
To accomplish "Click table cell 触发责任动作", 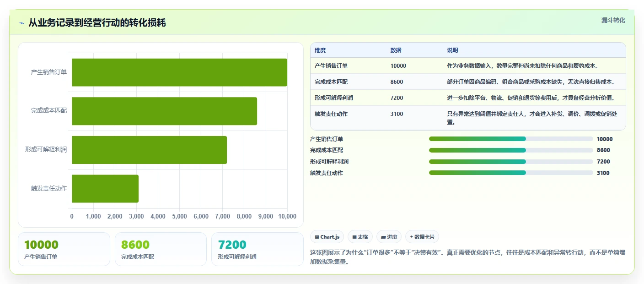I will click(x=331, y=114).
